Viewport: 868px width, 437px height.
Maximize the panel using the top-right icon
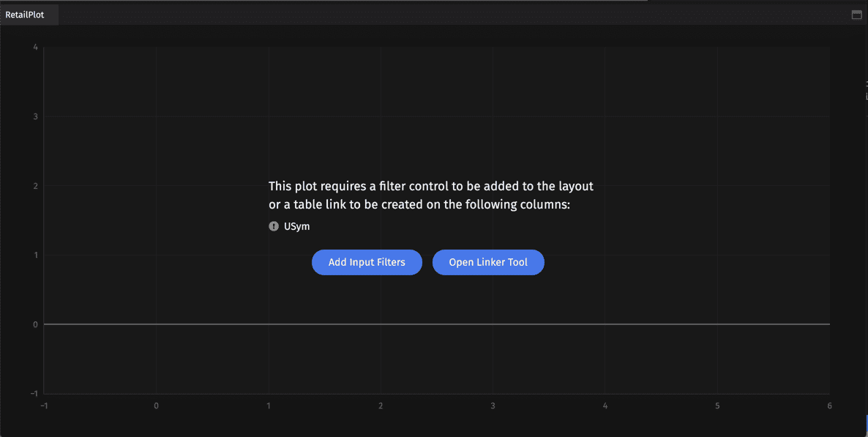click(x=856, y=15)
